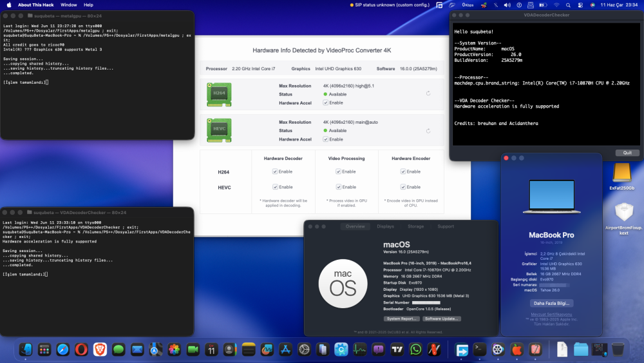
Task: Open Messages app in the Dock
Action: [118, 349]
